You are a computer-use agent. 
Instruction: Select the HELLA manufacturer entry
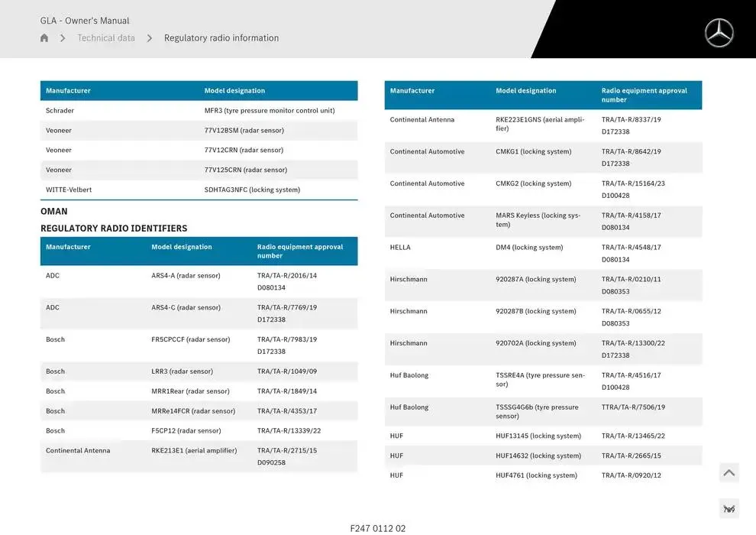[x=400, y=248]
